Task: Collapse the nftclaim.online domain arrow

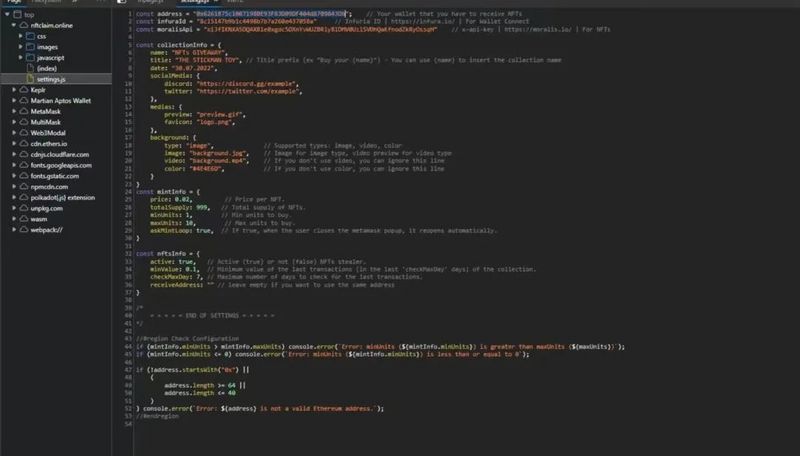Action: 14,25
